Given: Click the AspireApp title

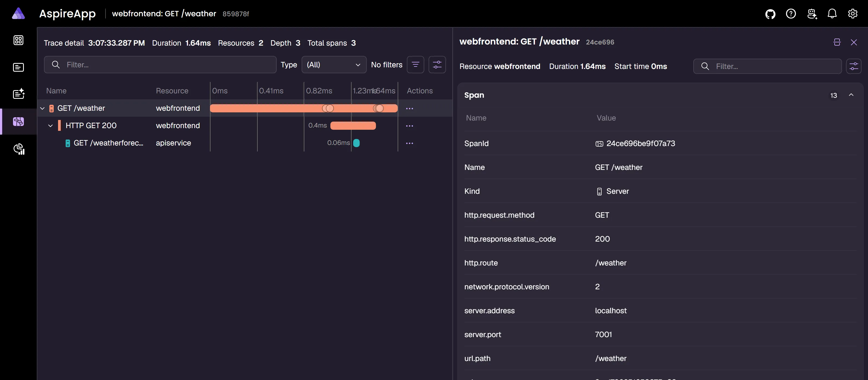Looking at the screenshot, I should [x=67, y=14].
